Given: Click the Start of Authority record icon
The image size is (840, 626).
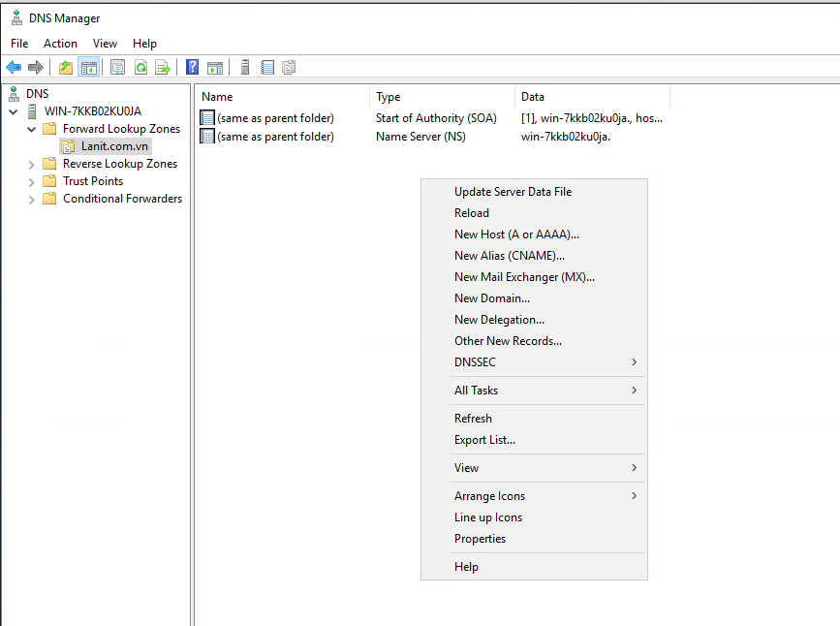Looking at the screenshot, I should tap(207, 117).
